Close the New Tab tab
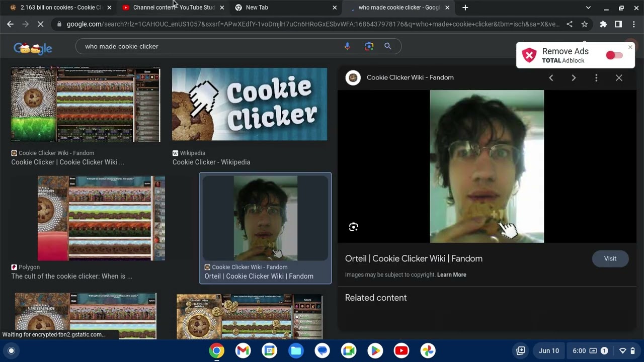The height and width of the screenshot is (362, 644). point(335,8)
